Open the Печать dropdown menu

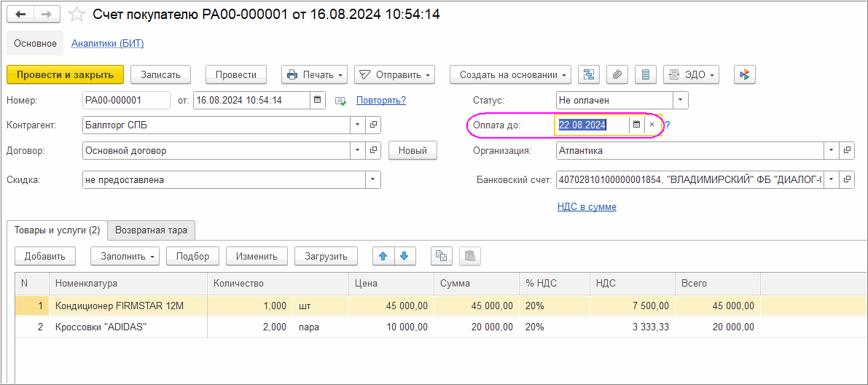click(x=314, y=74)
